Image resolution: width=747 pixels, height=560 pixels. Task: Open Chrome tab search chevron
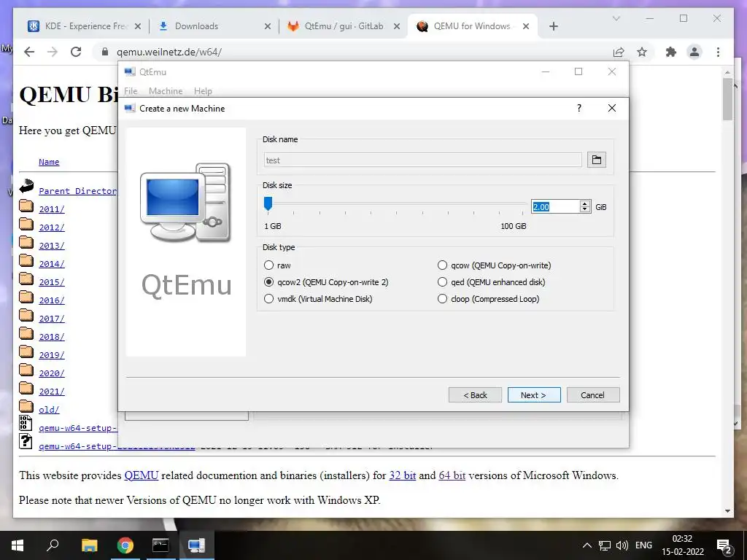(616, 18)
